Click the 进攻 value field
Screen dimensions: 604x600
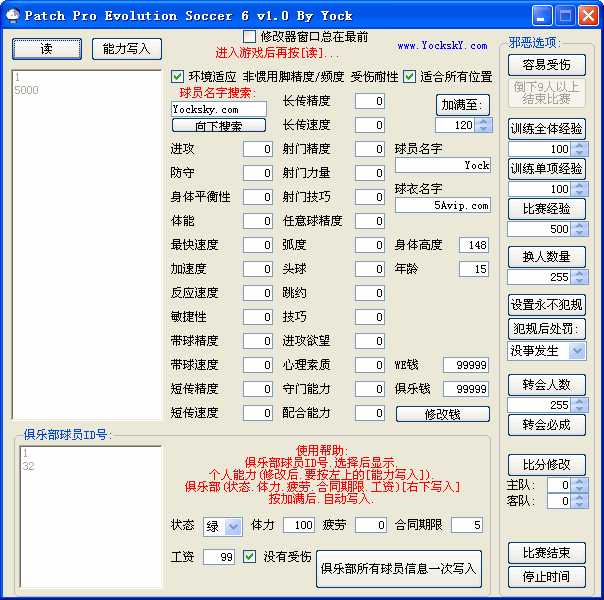pos(258,149)
